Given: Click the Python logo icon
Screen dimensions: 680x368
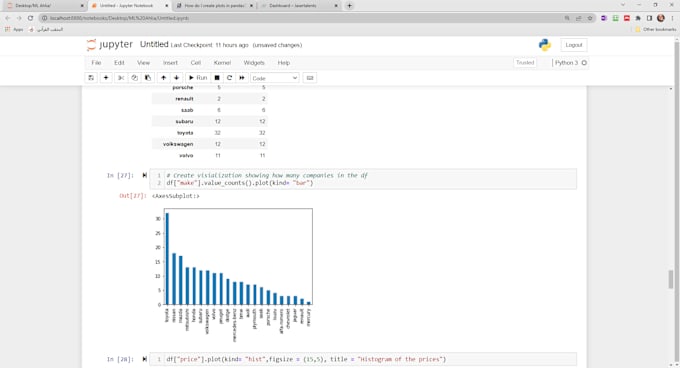Looking at the screenshot, I should [x=545, y=45].
